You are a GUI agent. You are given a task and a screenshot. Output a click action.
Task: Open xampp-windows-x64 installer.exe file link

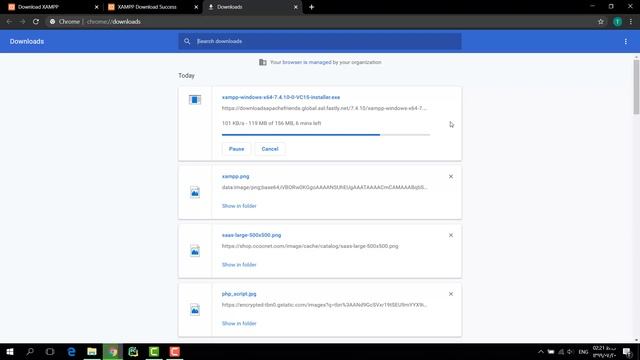pyautogui.click(x=281, y=97)
